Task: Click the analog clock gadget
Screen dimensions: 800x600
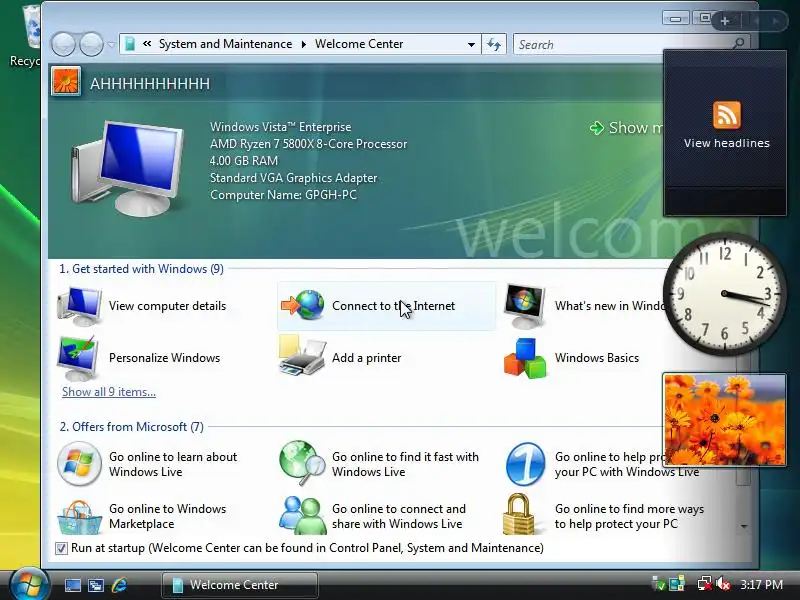Action: [x=724, y=294]
